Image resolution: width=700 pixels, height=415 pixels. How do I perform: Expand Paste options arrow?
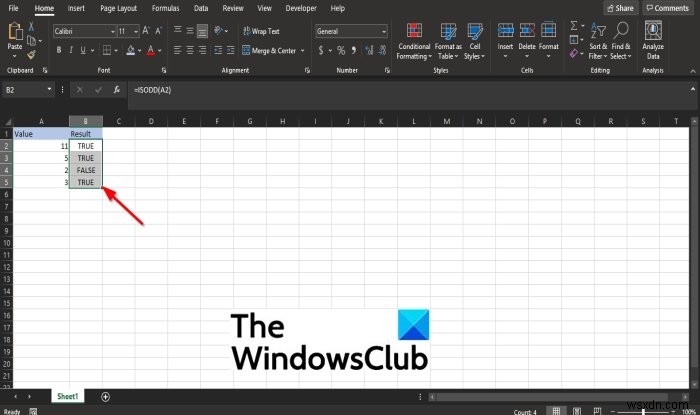pyautogui.click(x=15, y=56)
